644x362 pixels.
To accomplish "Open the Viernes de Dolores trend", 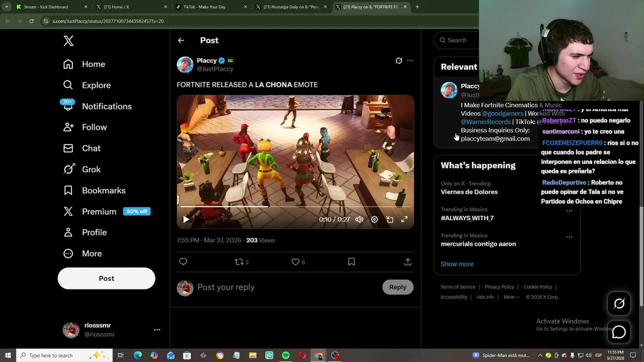I will pyautogui.click(x=469, y=192).
